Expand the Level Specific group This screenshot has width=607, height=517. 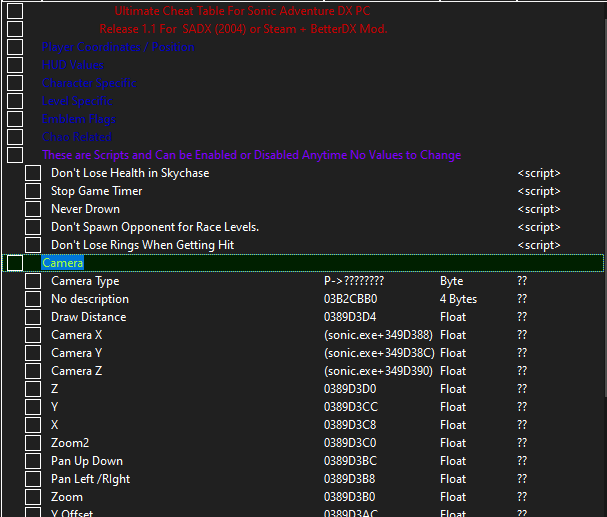click(x=15, y=101)
